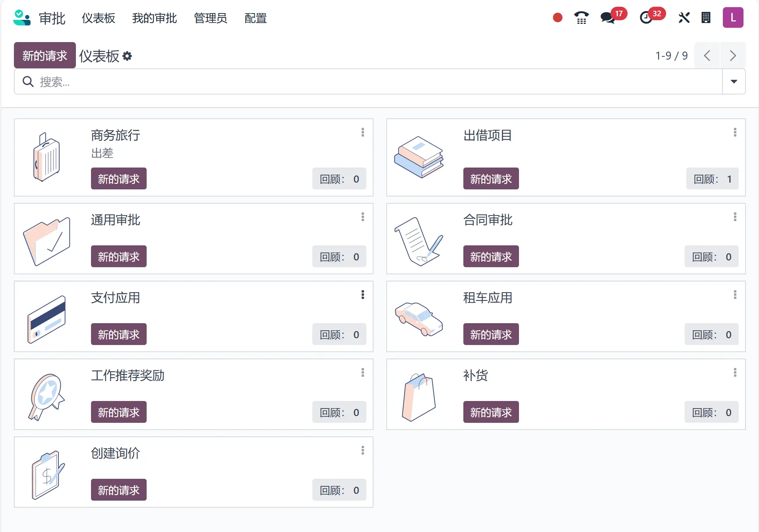
Task: Open 回顾: 0 on 合同审批 card
Action: pyautogui.click(x=712, y=256)
